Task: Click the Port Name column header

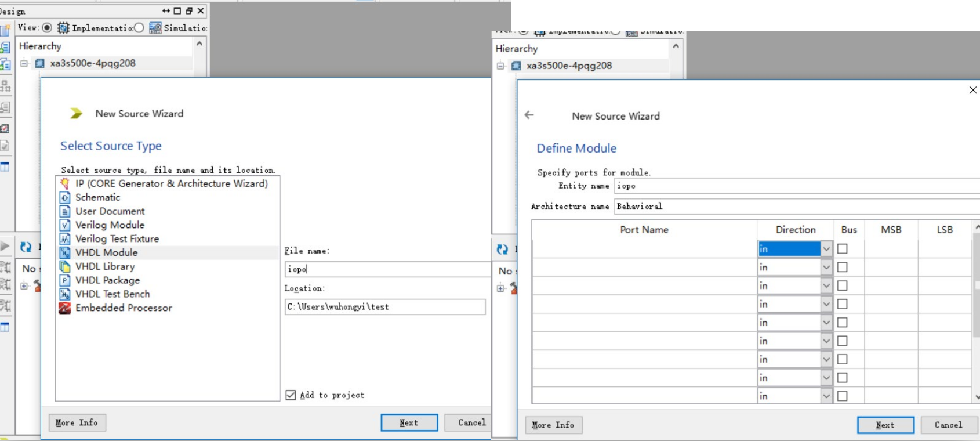Action: (x=644, y=230)
